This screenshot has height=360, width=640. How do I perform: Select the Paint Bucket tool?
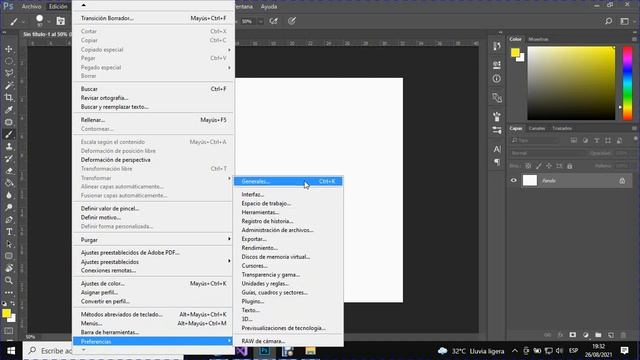pyautogui.click(x=9, y=183)
